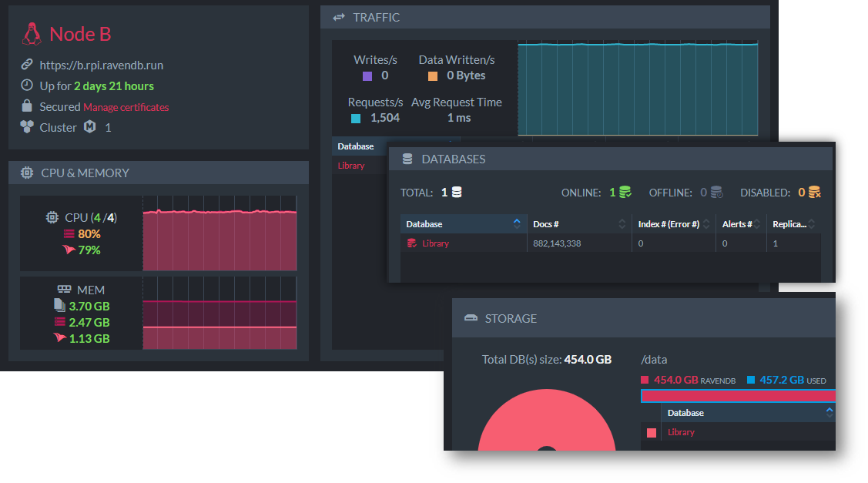Click the green online databases icon
This screenshot has height=483, width=868.
625,193
